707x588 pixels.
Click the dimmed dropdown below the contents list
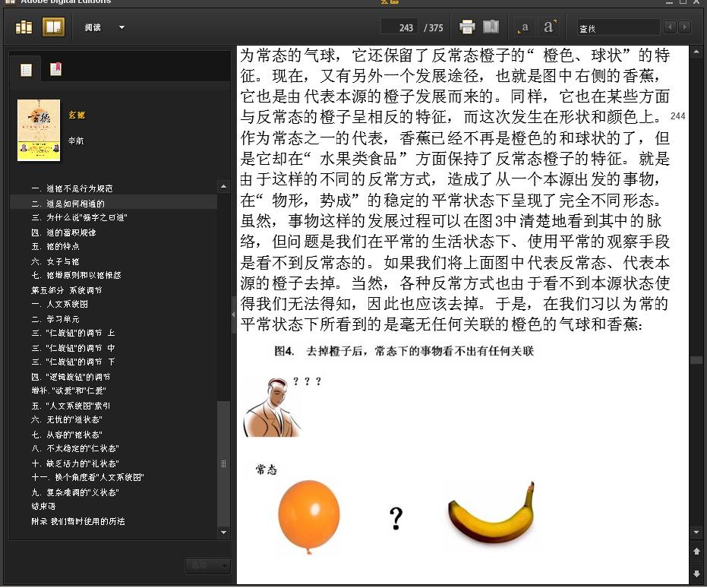point(208,565)
